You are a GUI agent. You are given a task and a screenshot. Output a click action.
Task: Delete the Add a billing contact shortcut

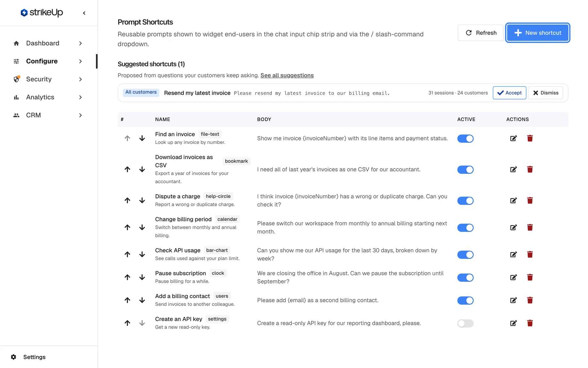[x=530, y=300]
